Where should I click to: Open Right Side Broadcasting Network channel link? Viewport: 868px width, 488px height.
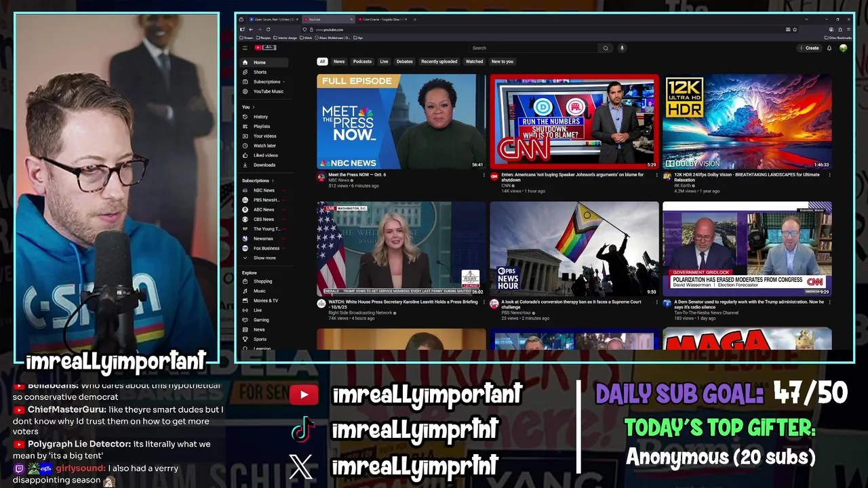(x=361, y=313)
